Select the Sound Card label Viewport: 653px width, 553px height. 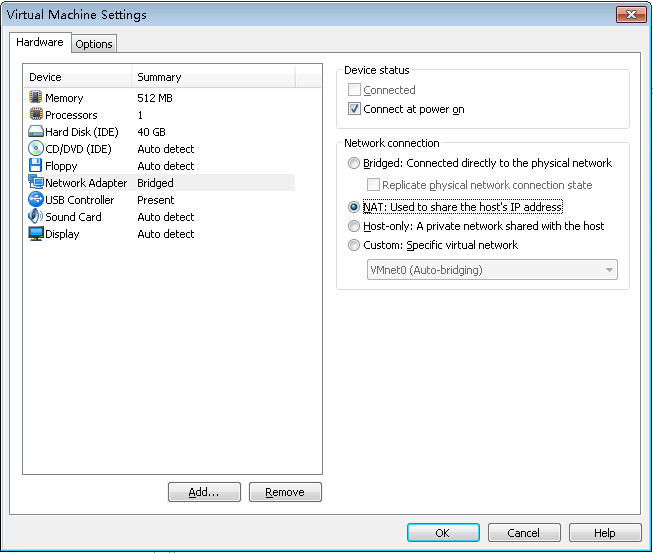[73, 217]
